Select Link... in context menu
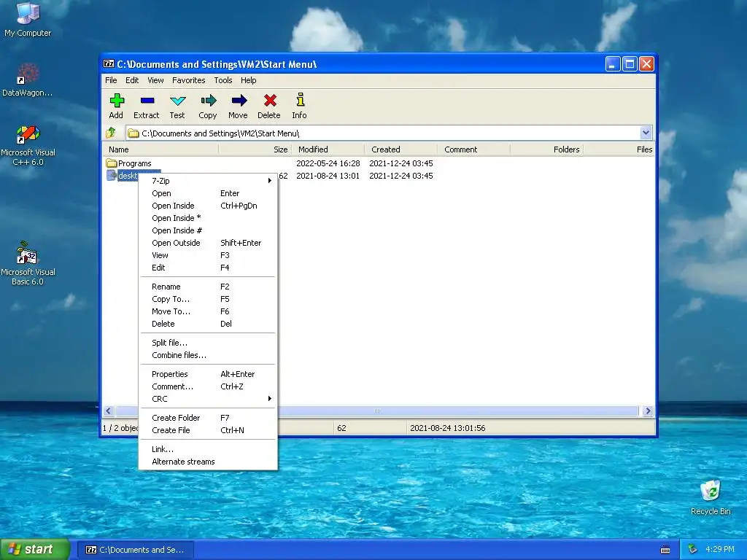The height and width of the screenshot is (560, 747). pyautogui.click(x=208, y=449)
